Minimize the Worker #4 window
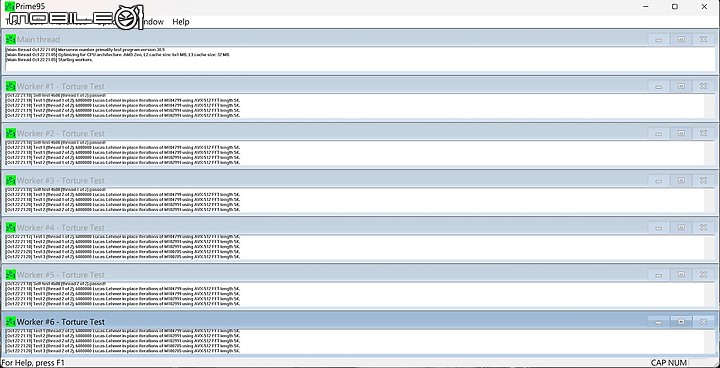 tap(658, 227)
